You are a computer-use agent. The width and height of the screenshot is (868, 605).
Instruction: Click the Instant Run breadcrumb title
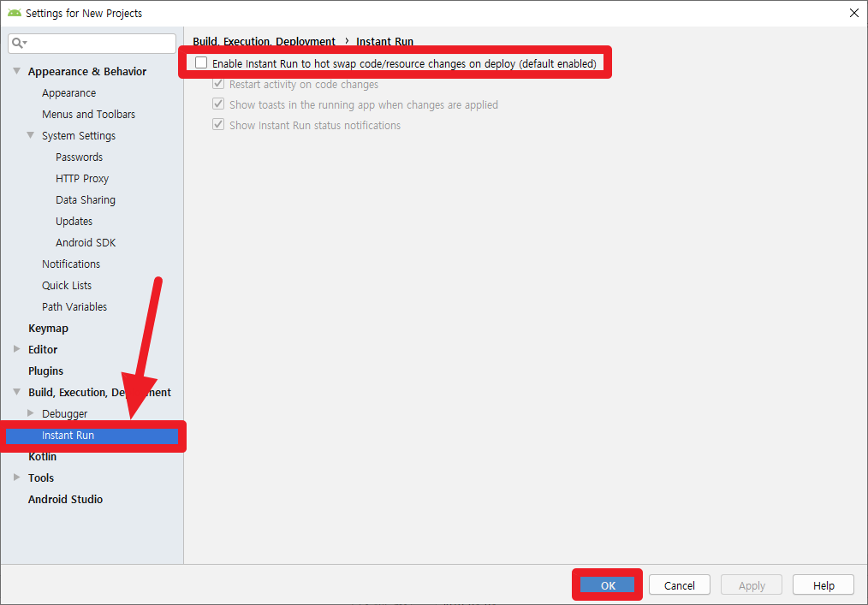click(384, 41)
